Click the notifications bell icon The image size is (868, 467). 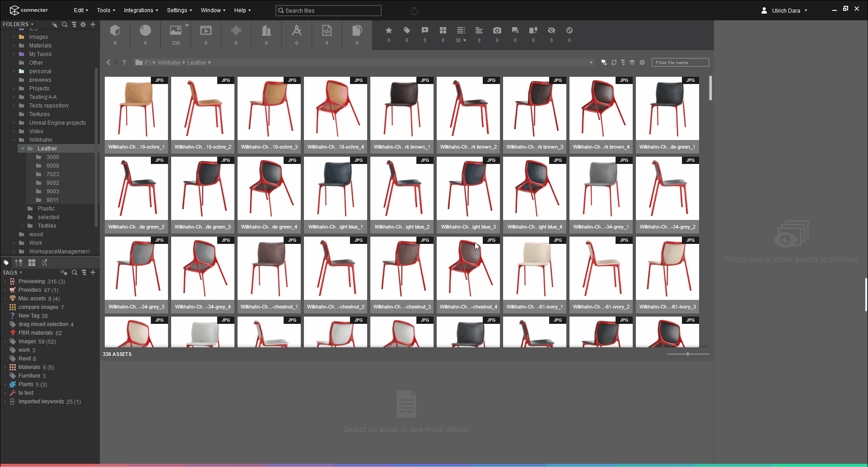(414, 11)
